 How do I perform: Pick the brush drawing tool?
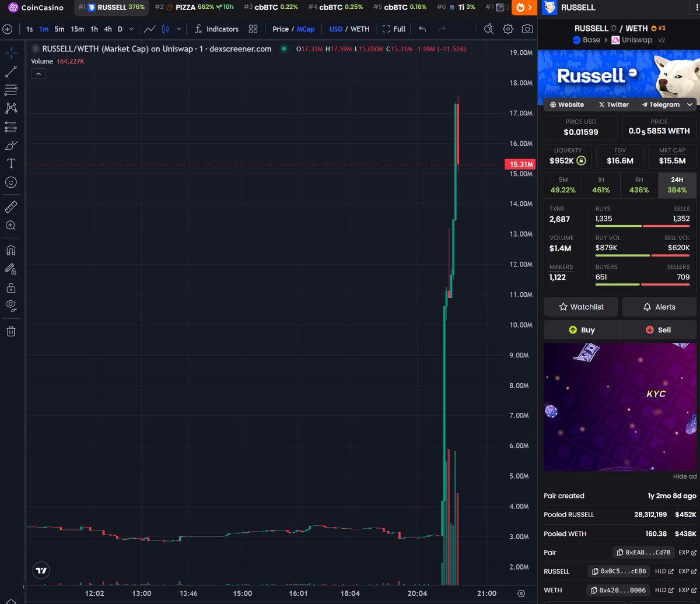[11, 145]
